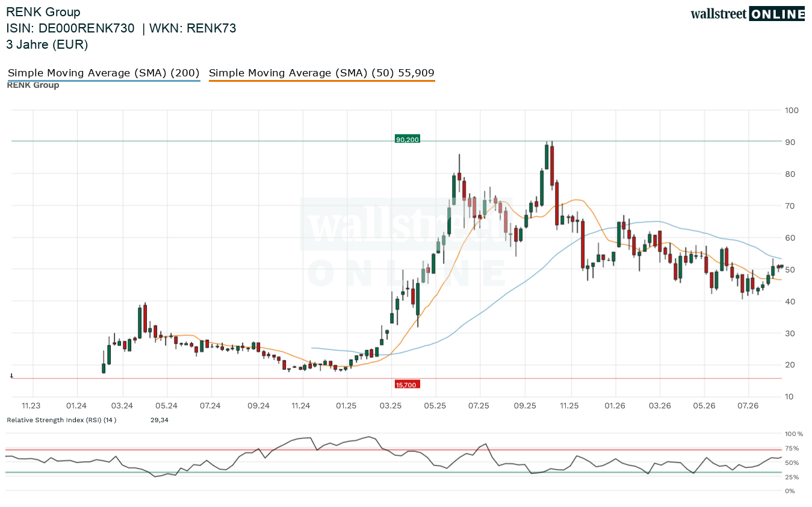Click the 07.26 date axis label
The image size is (812, 507).
pyautogui.click(x=748, y=406)
